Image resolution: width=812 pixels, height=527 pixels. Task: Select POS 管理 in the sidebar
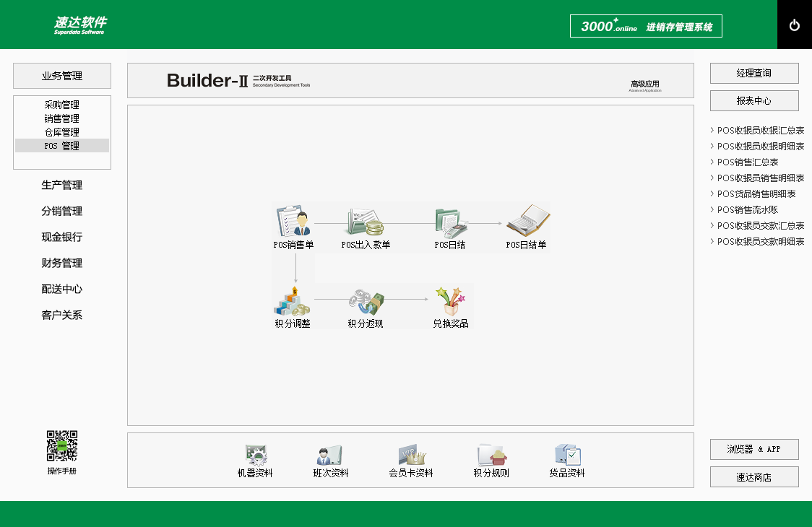pyautogui.click(x=62, y=146)
